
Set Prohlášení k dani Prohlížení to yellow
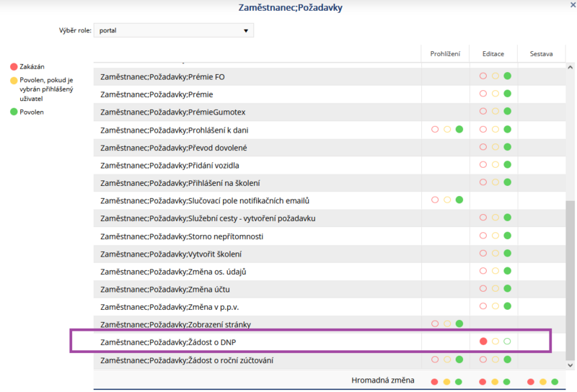(x=447, y=130)
